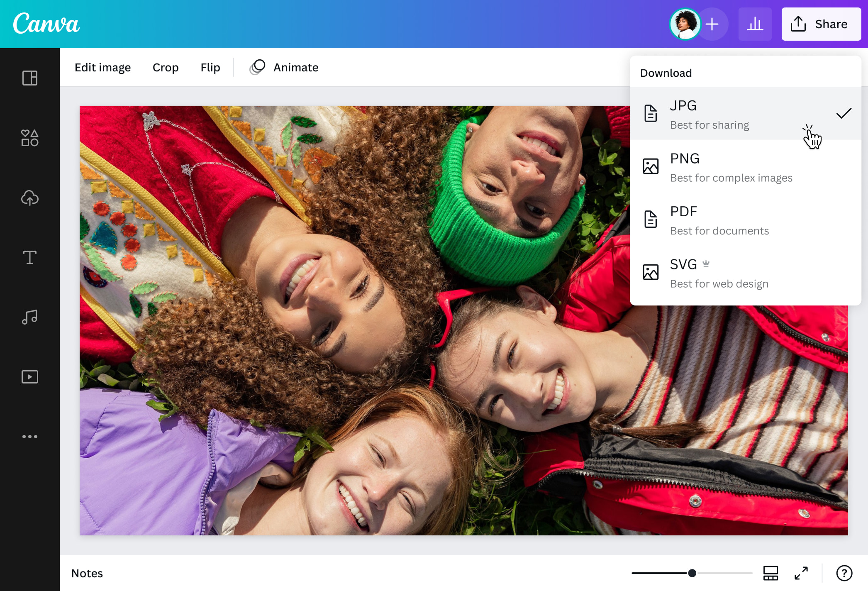Open the profile avatar
This screenshot has height=591, width=868.
point(685,24)
